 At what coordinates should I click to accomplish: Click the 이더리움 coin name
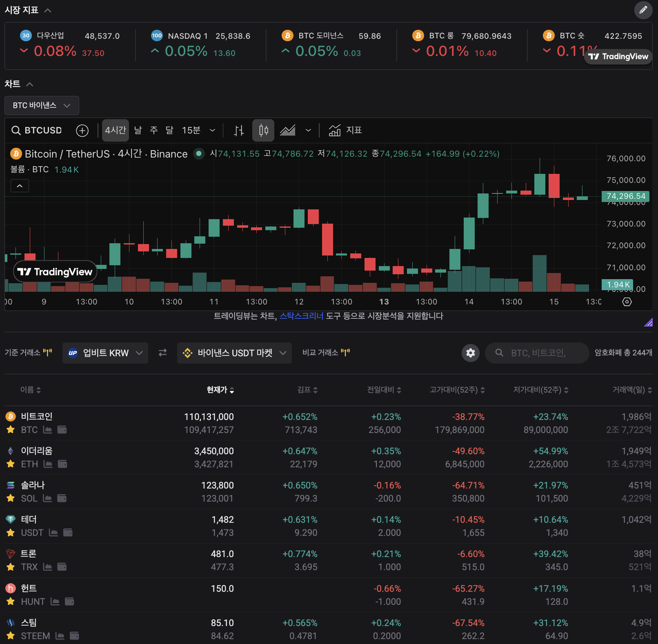pos(37,451)
